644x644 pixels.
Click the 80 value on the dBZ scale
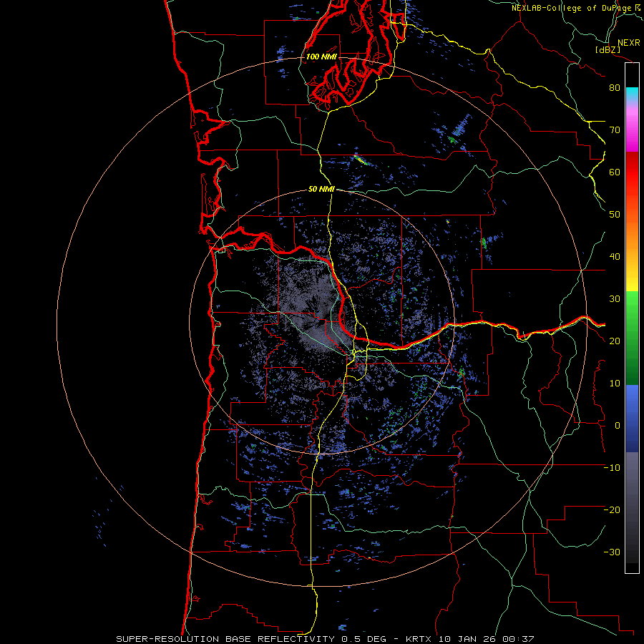pyautogui.click(x=615, y=88)
